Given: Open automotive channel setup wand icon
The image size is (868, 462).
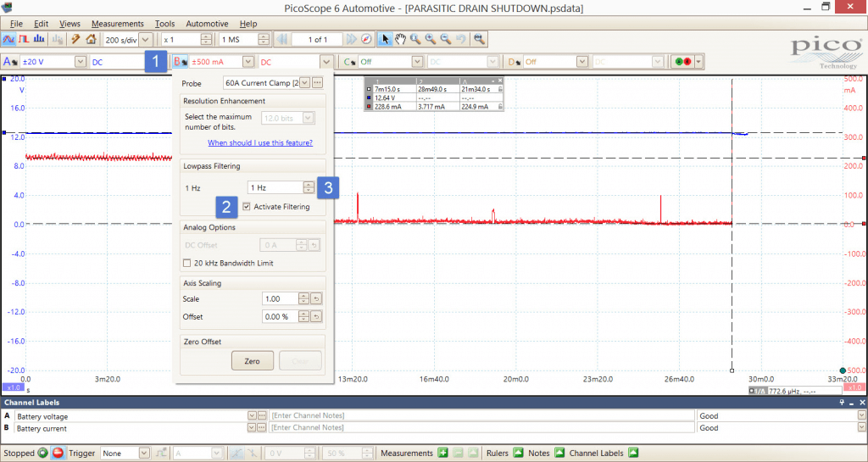Looking at the screenshot, I should tap(75, 39).
